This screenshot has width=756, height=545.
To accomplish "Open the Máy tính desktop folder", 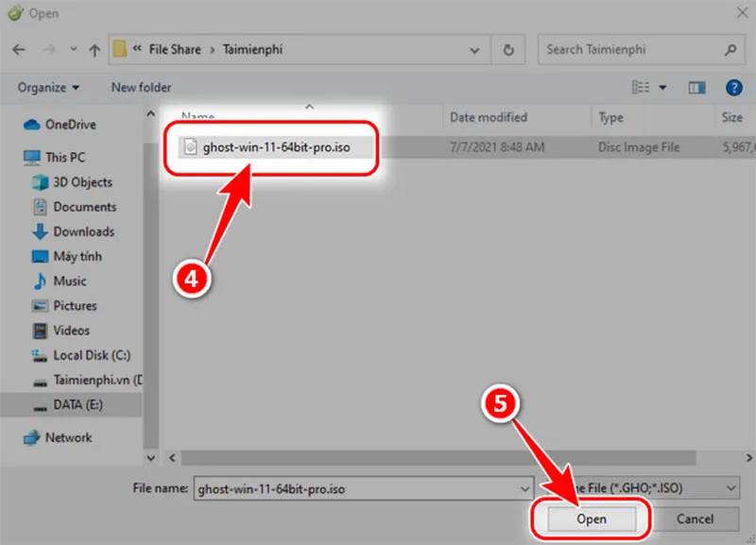I will pos(77,256).
